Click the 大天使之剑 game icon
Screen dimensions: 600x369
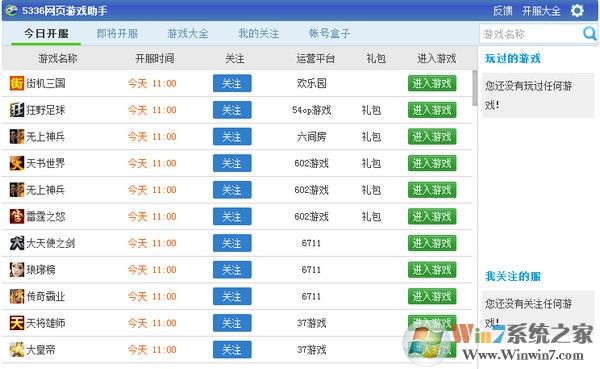pyautogui.click(x=16, y=243)
